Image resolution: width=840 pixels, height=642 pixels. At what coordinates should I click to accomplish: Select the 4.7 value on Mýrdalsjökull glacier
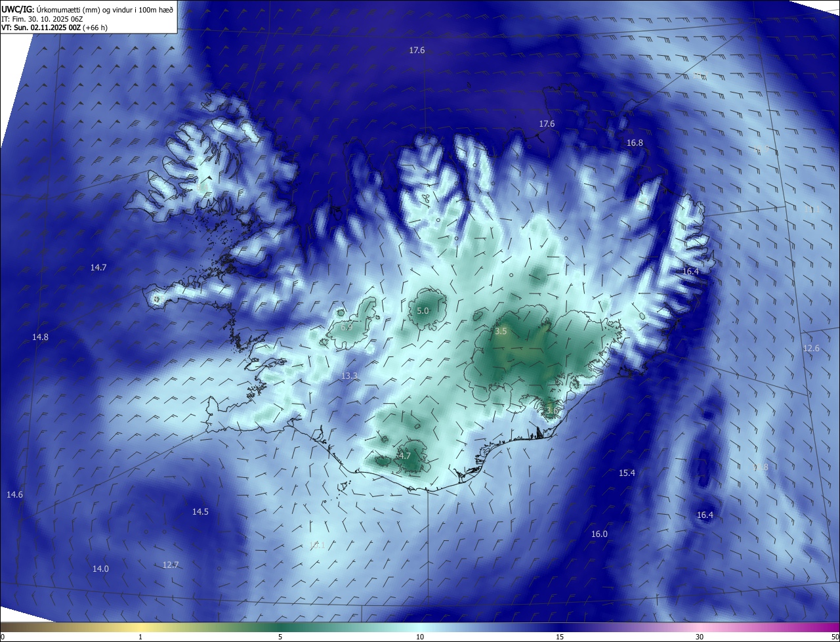[404, 456]
